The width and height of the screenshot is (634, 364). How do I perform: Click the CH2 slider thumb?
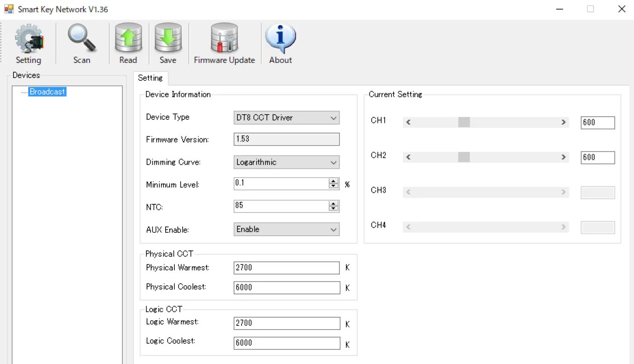[464, 157]
